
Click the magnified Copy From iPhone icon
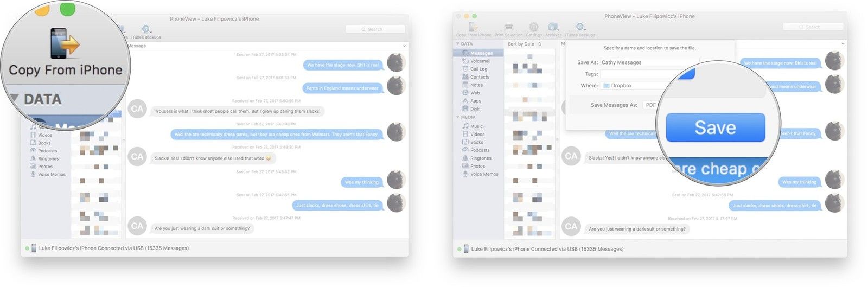[x=65, y=44]
